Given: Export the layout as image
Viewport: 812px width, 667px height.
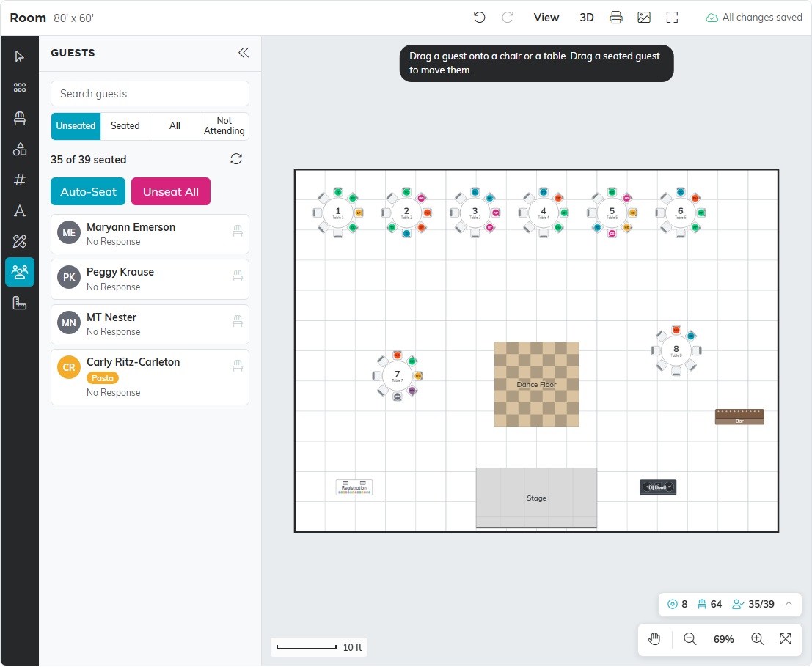Looking at the screenshot, I should click(644, 18).
